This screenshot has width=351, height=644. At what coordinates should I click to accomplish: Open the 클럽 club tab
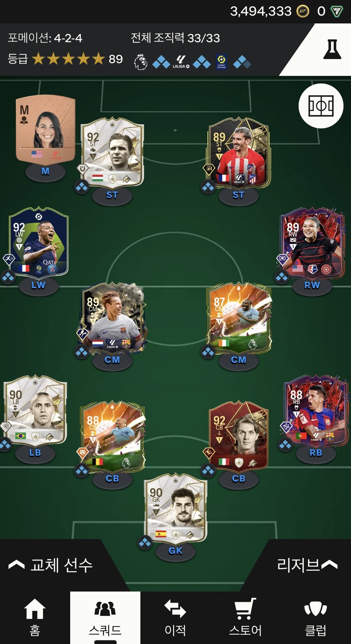click(316, 617)
